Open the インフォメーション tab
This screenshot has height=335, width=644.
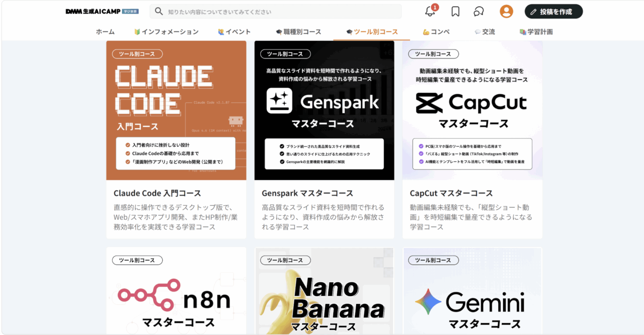(x=166, y=32)
